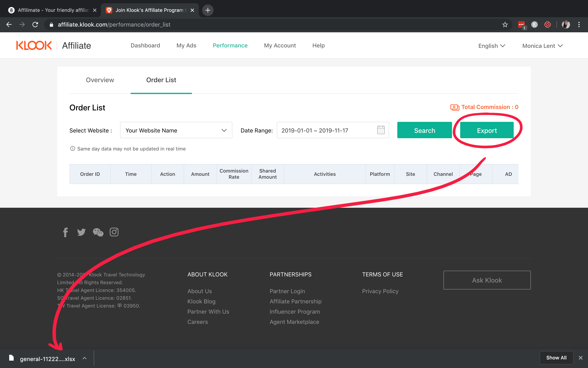Open the Dashboard menu item
The image size is (588, 368).
coord(145,46)
